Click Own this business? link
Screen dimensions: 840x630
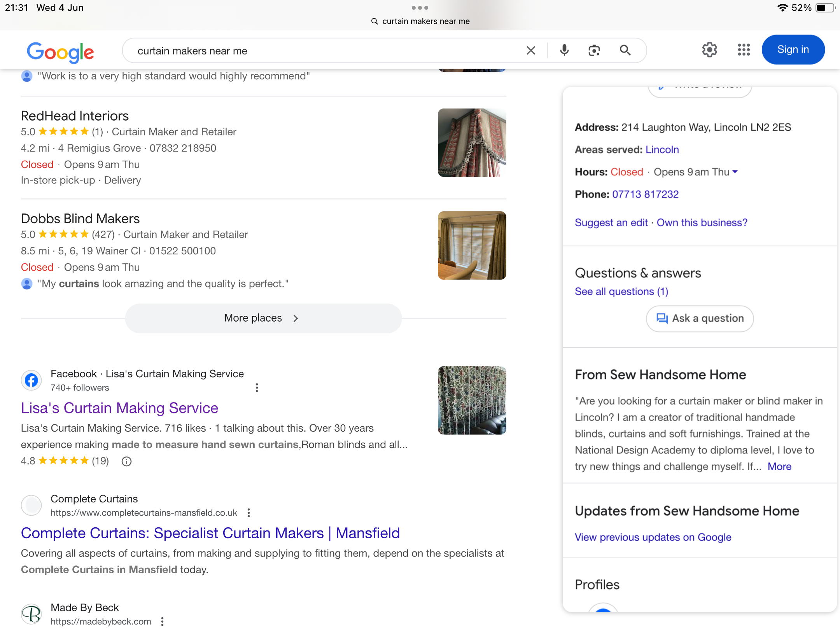point(702,223)
